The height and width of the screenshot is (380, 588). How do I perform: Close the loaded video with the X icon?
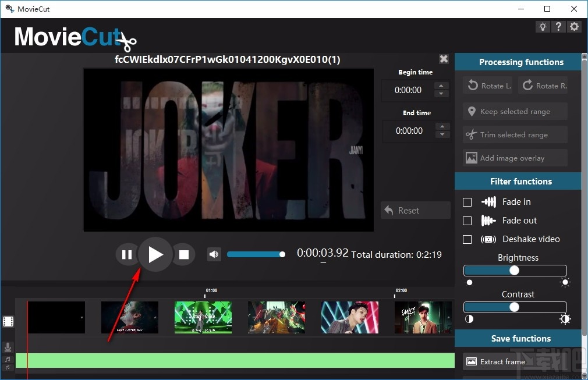tap(444, 59)
